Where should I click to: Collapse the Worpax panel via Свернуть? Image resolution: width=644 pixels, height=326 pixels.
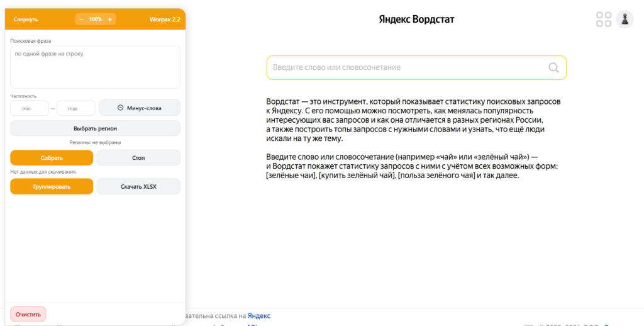[26, 20]
